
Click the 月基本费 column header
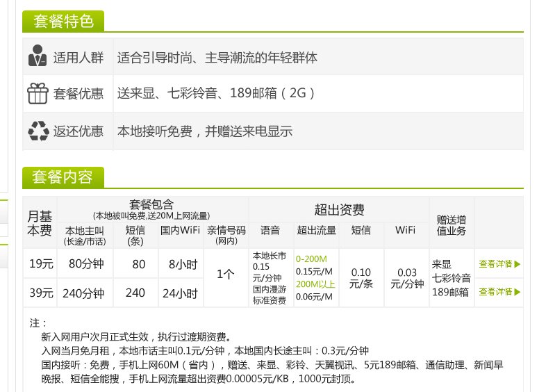pyautogui.click(x=40, y=223)
